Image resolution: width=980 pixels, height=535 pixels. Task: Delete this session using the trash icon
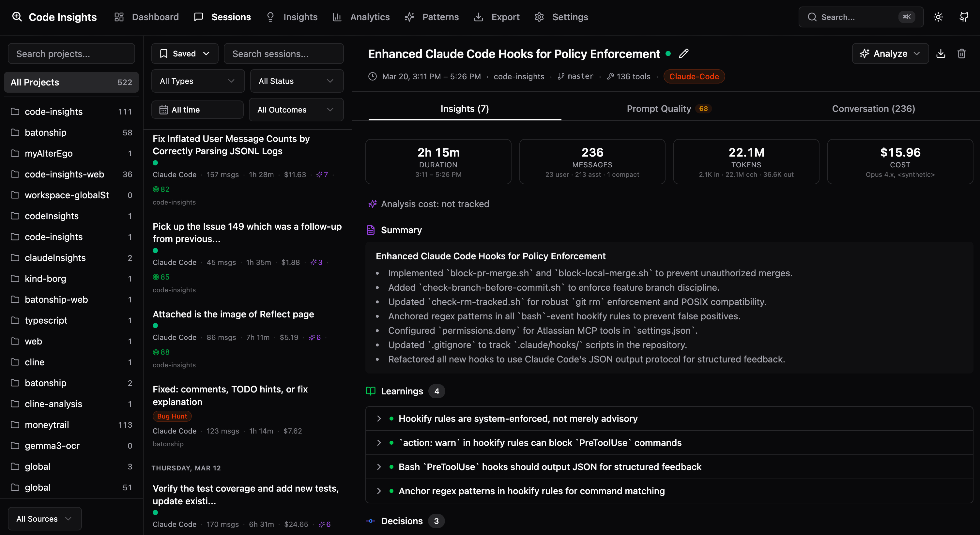click(962, 53)
